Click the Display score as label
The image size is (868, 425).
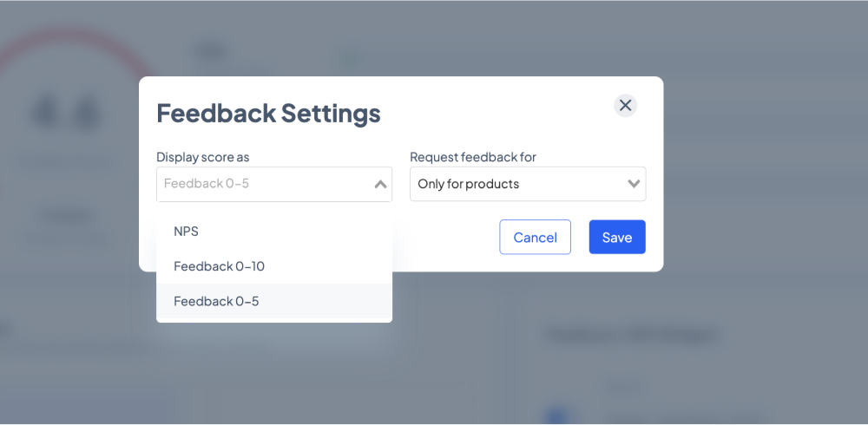click(x=202, y=157)
